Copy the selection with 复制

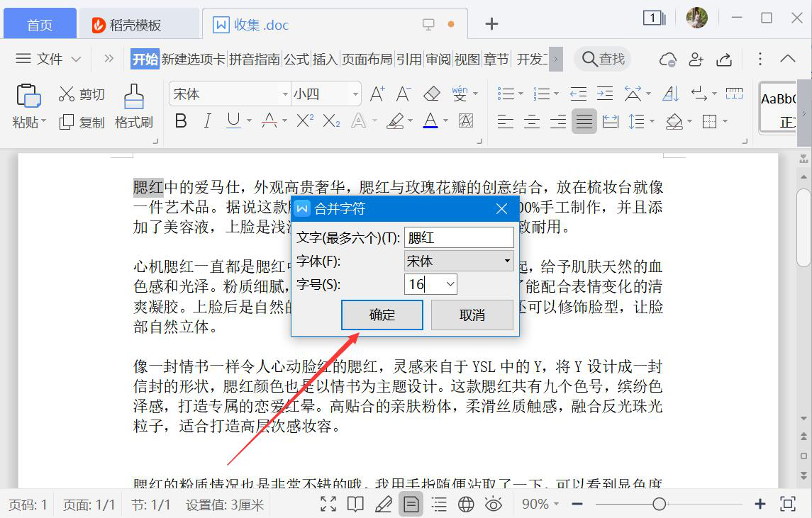82,122
